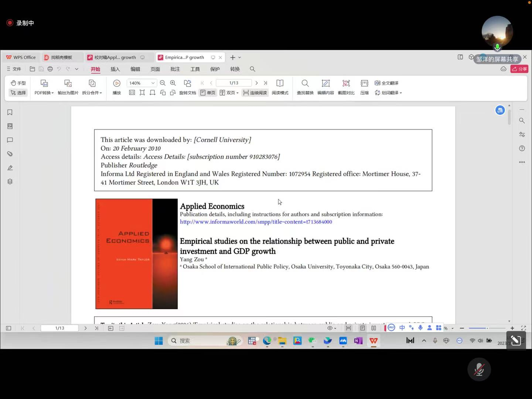Adjust the bottom zoom slider
Image resolution: width=532 pixels, height=399 pixels.
click(x=487, y=328)
